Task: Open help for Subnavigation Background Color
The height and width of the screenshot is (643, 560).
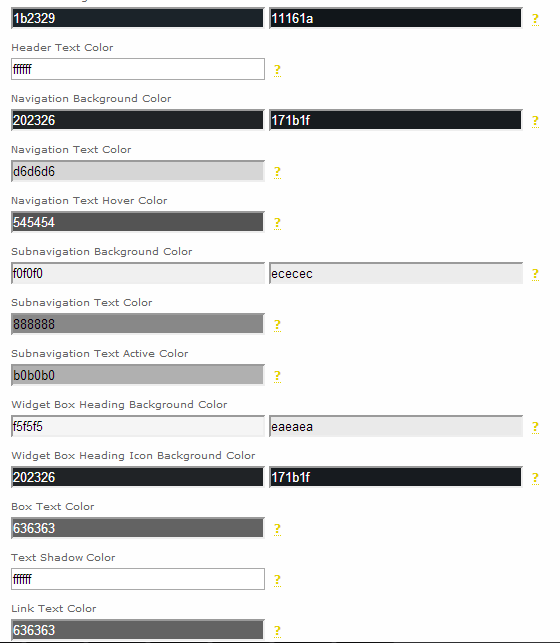Action: (535, 274)
